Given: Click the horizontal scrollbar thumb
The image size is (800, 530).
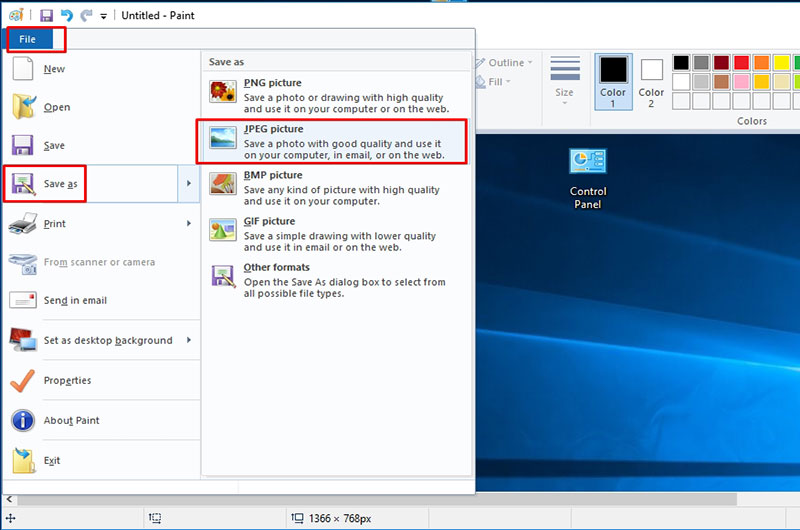Looking at the screenshot, I should 377,499.
